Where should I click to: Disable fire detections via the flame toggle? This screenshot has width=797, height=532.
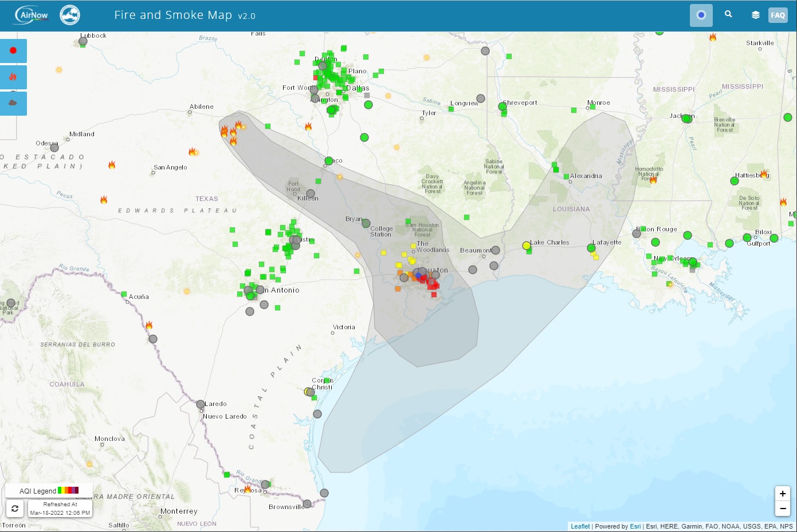pos(13,77)
